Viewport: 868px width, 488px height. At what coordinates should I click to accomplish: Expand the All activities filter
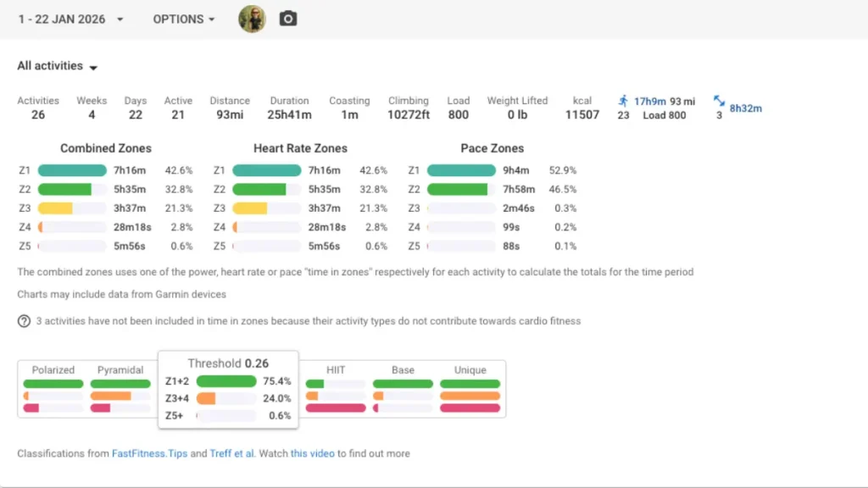coord(58,66)
